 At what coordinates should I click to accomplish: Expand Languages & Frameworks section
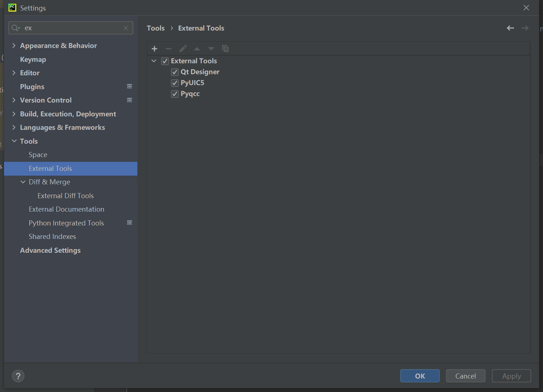coord(14,127)
